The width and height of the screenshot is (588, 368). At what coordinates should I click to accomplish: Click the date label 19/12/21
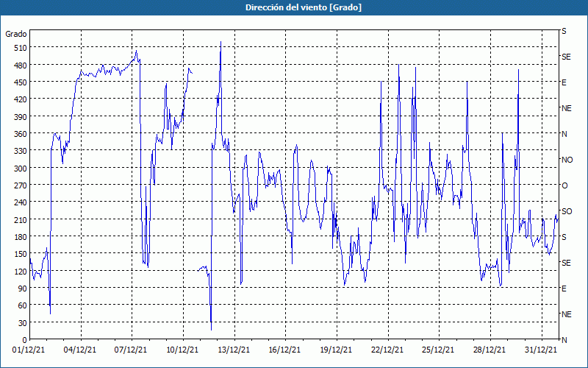(336, 350)
